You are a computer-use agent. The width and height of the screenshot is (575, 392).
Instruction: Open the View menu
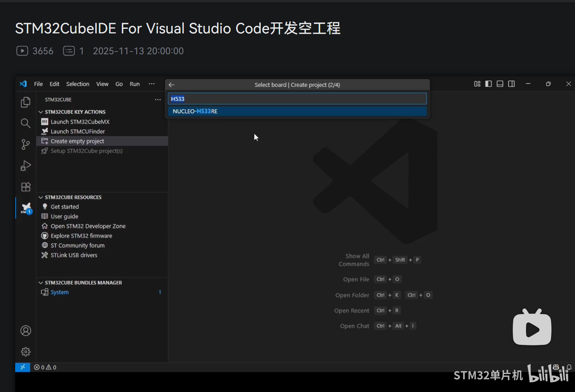coord(102,84)
